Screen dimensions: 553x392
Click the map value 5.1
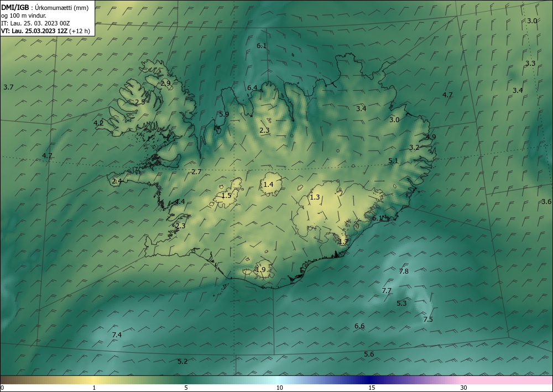[393, 161]
